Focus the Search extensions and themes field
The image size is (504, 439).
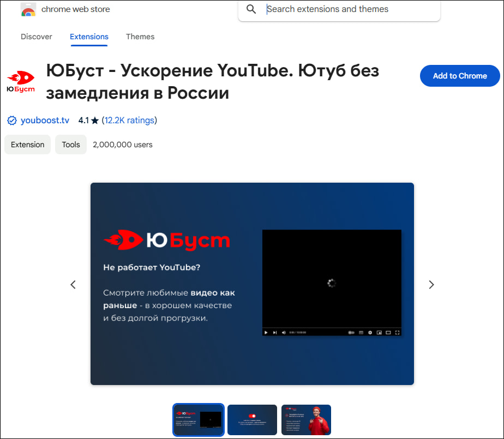(339, 9)
